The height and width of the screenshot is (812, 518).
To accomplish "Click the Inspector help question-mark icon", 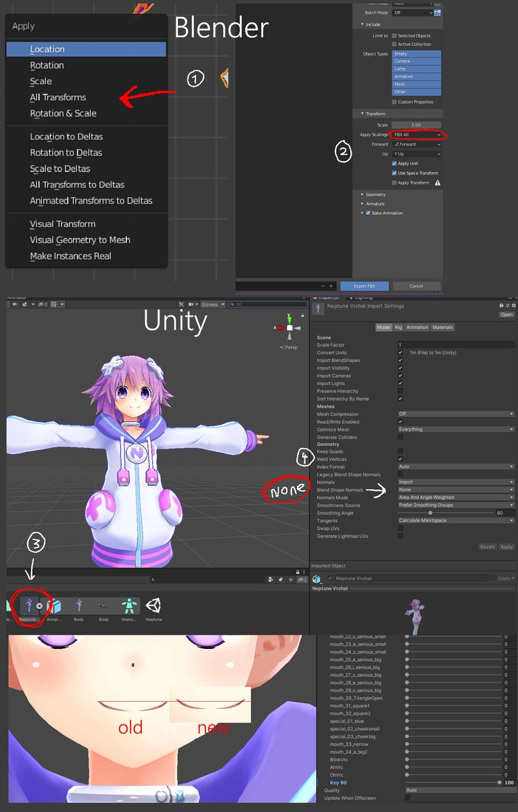I will pyautogui.click(x=500, y=306).
